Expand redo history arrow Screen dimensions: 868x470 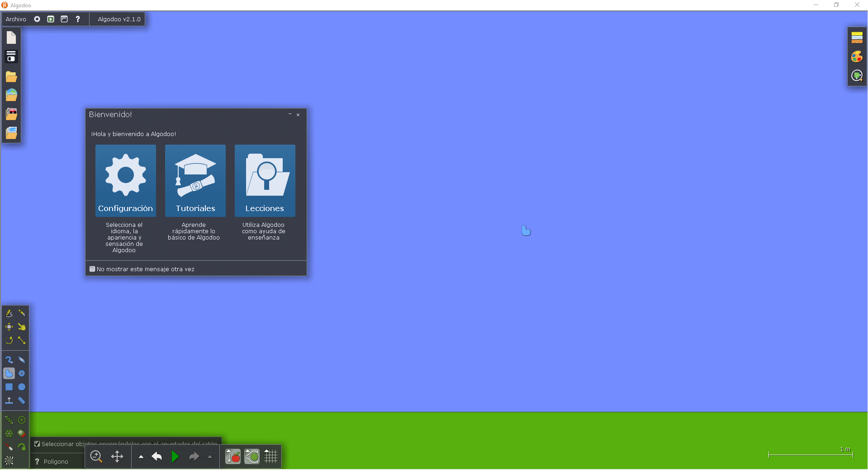(x=210, y=456)
